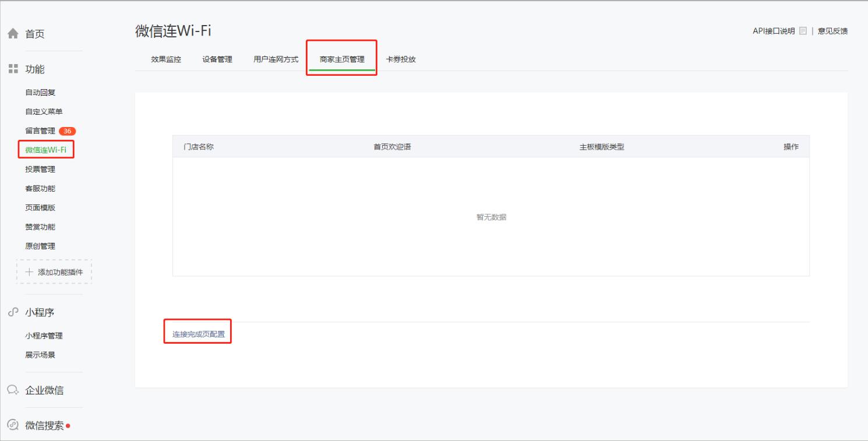Image resolution: width=868 pixels, height=441 pixels.
Task: Click the chat bubble icon beside 企业微信
Action: click(13, 390)
